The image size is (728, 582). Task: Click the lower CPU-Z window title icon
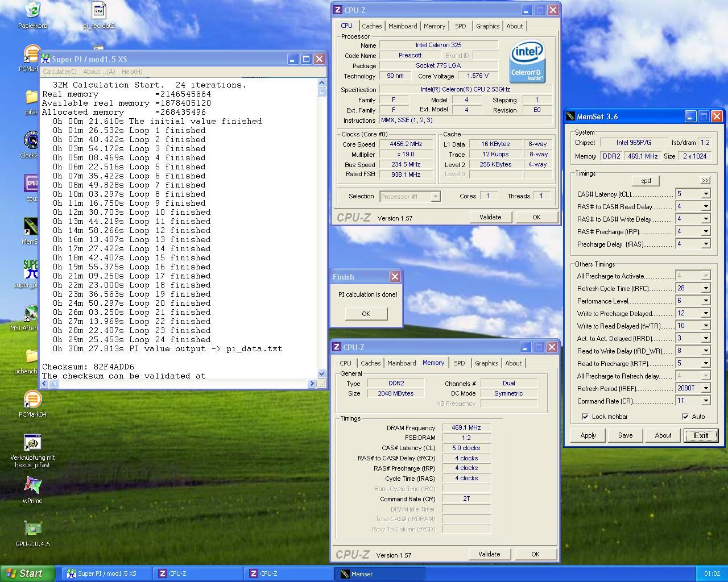pyautogui.click(x=337, y=347)
